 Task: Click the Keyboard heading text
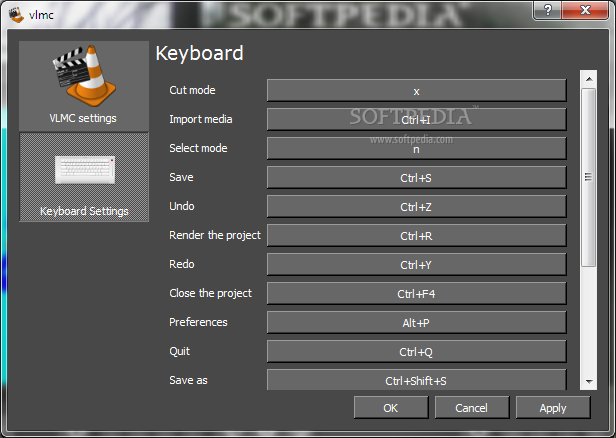pos(200,53)
